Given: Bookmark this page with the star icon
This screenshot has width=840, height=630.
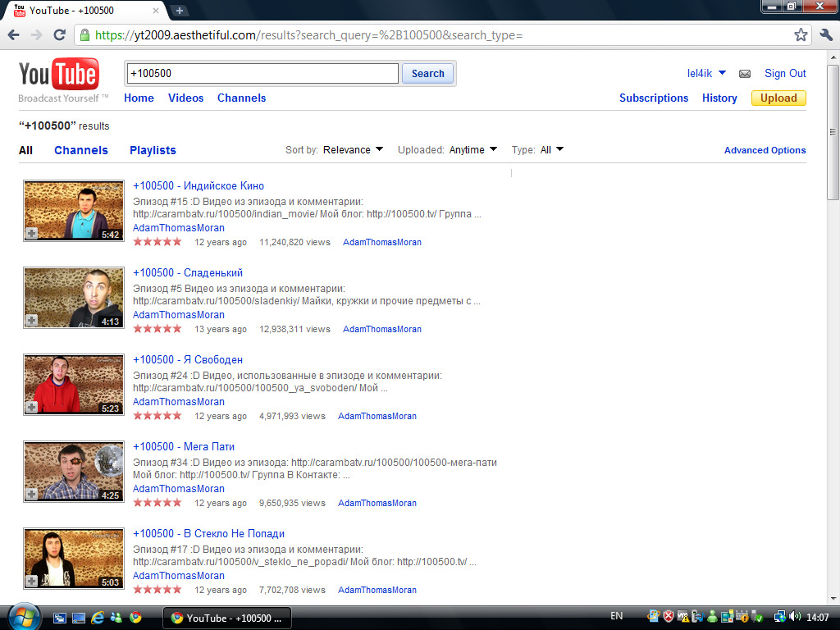Looking at the screenshot, I should (801, 35).
